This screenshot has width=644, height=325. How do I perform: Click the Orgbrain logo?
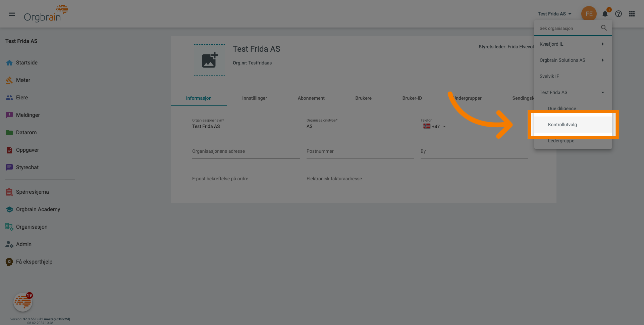coord(46,14)
